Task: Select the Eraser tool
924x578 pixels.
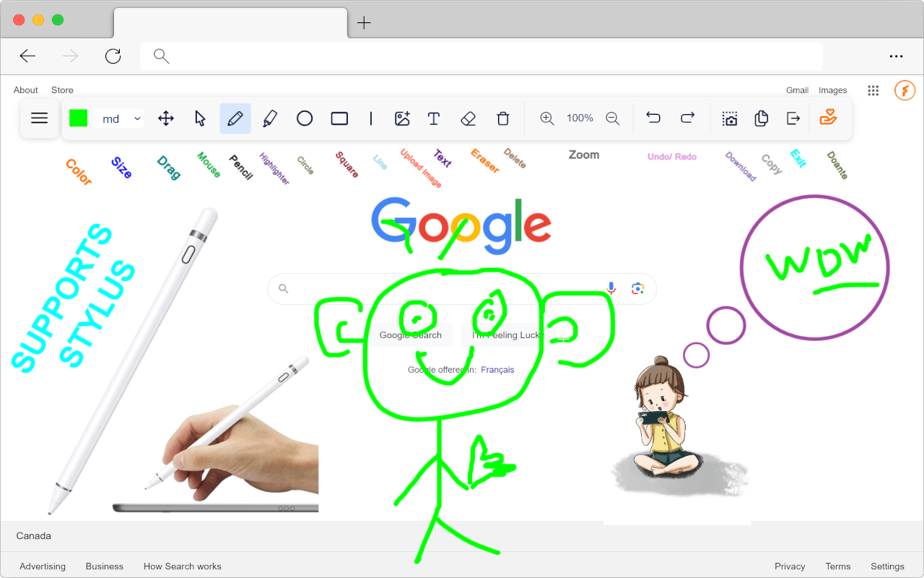Action: point(468,118)
